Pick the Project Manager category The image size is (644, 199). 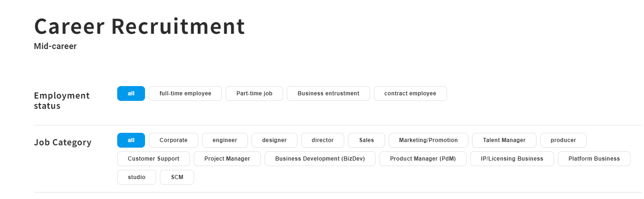coord(227,159)
